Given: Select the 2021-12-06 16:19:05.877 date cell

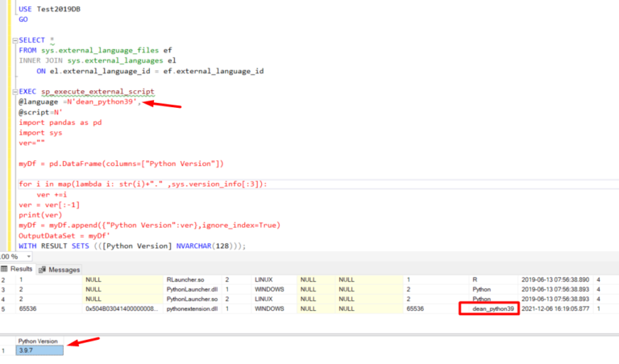Looking at the screenshot, I should pyautogui.click(x=555, y=308).
